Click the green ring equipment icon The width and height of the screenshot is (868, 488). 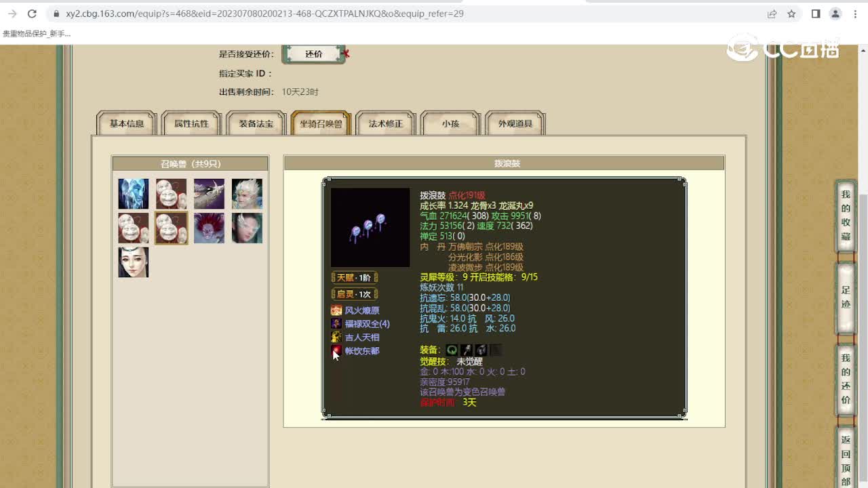(452, 350)
